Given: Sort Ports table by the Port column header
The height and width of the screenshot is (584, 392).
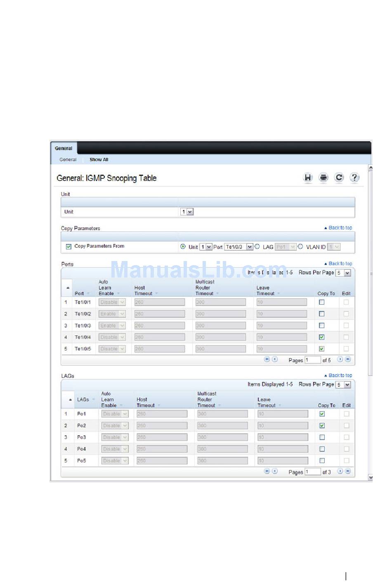Looking at the screenshot, I should tap(79, 294).
